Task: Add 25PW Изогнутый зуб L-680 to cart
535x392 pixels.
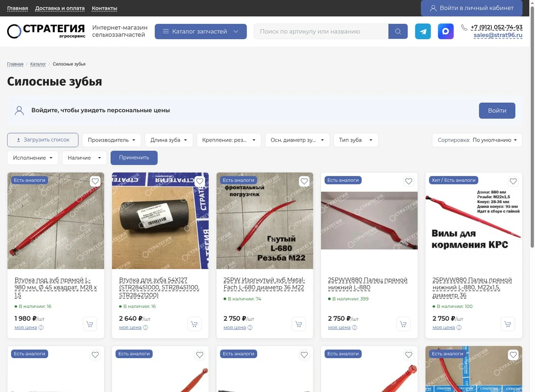Action: 299,324
